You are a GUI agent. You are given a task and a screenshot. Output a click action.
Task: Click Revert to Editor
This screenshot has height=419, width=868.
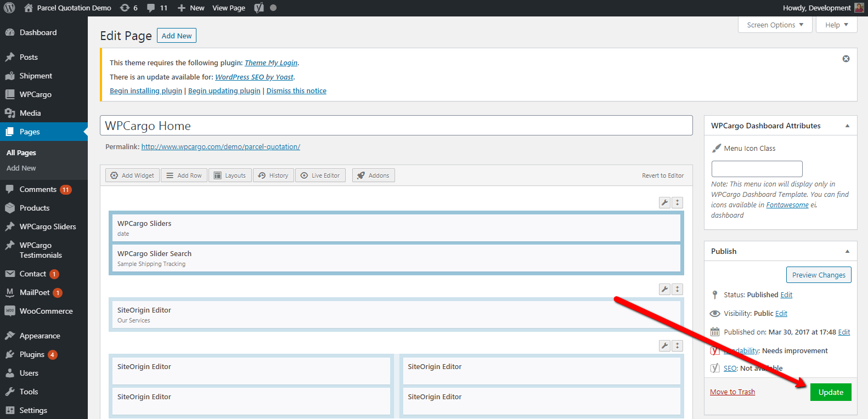663,175
